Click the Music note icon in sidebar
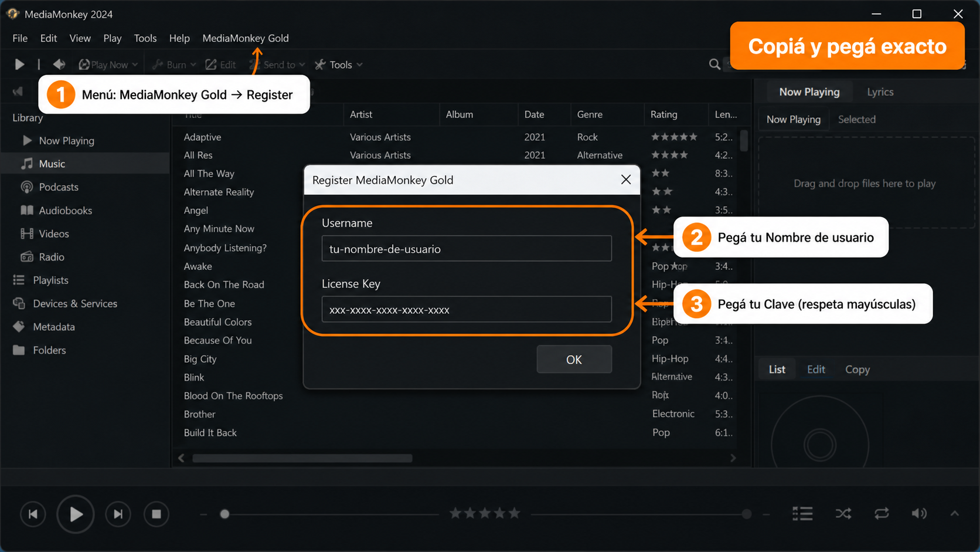This screenshot has width=980, height=552. [x=27, y=164]
